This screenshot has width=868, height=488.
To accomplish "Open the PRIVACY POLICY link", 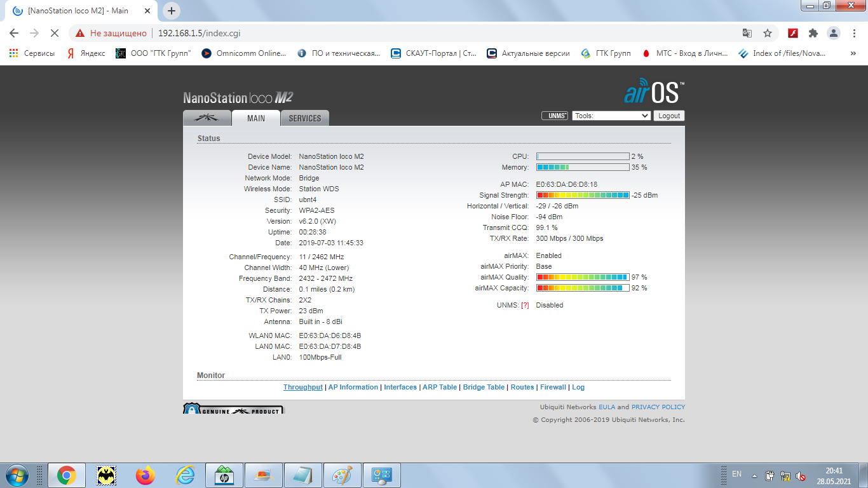I will click(658, 407).
